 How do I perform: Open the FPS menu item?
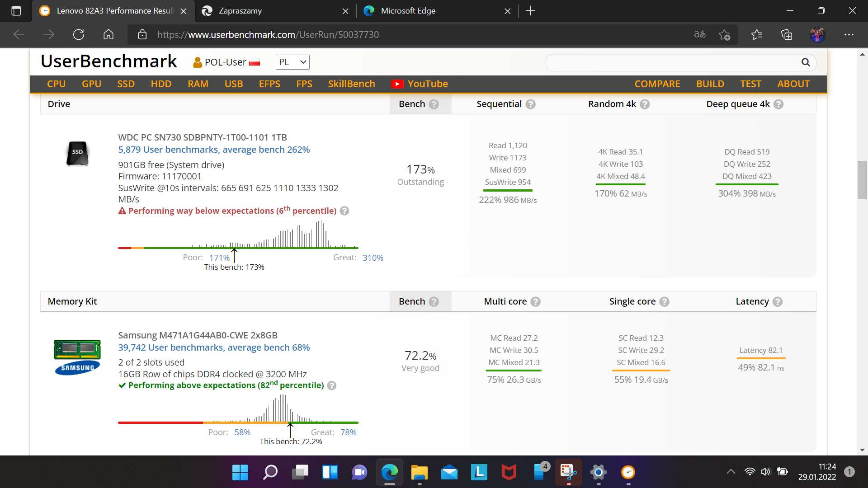[304, 84]
